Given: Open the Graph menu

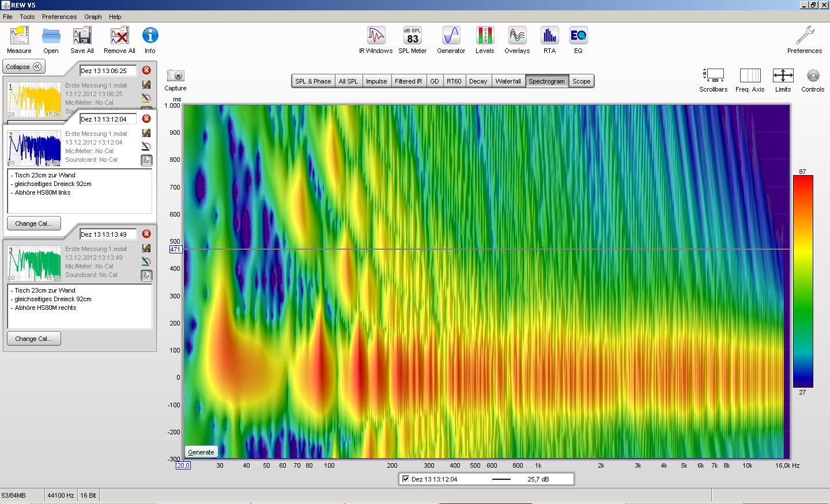Looking at the screenshot, I should [93, 17].
